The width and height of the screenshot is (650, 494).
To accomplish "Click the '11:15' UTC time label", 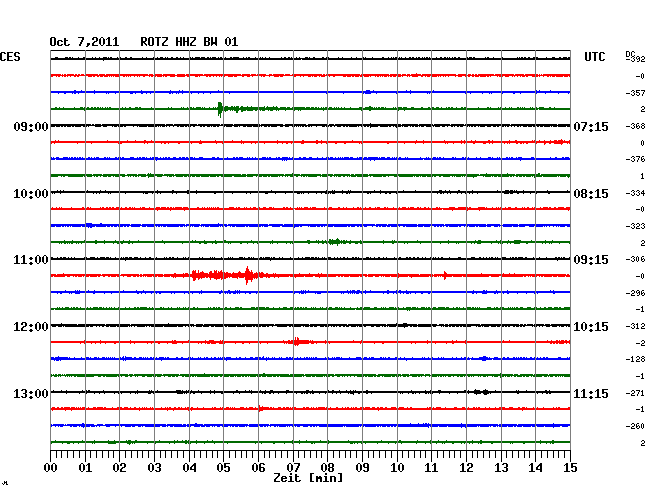I will (x=591, y=393).
